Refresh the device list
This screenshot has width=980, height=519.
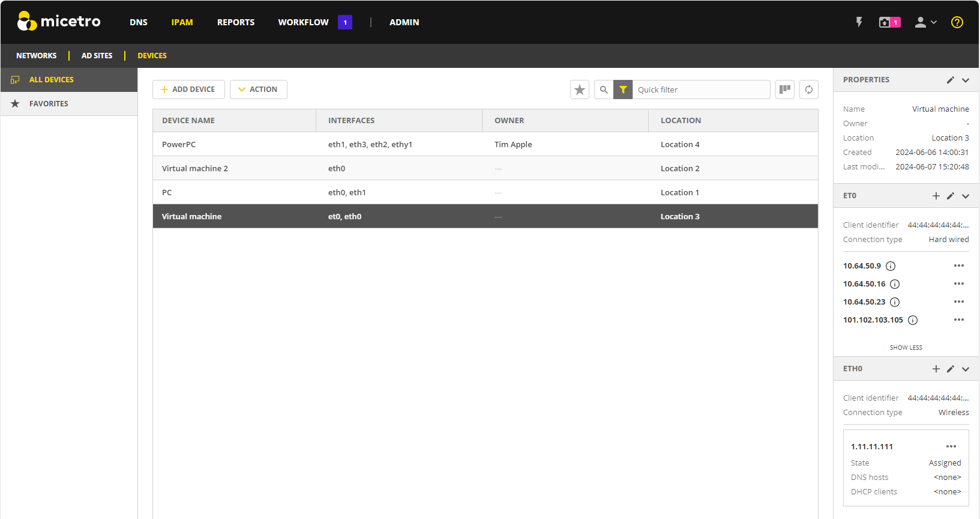(808, 90)
